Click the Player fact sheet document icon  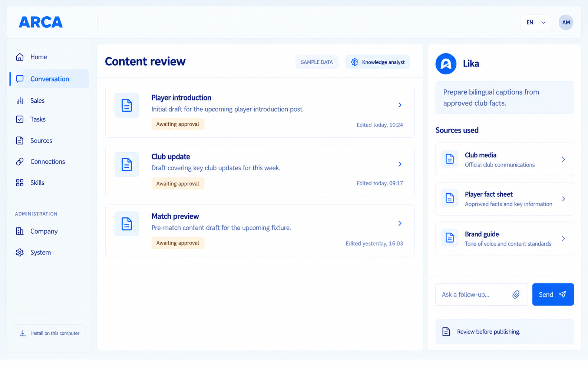point(450,198)
